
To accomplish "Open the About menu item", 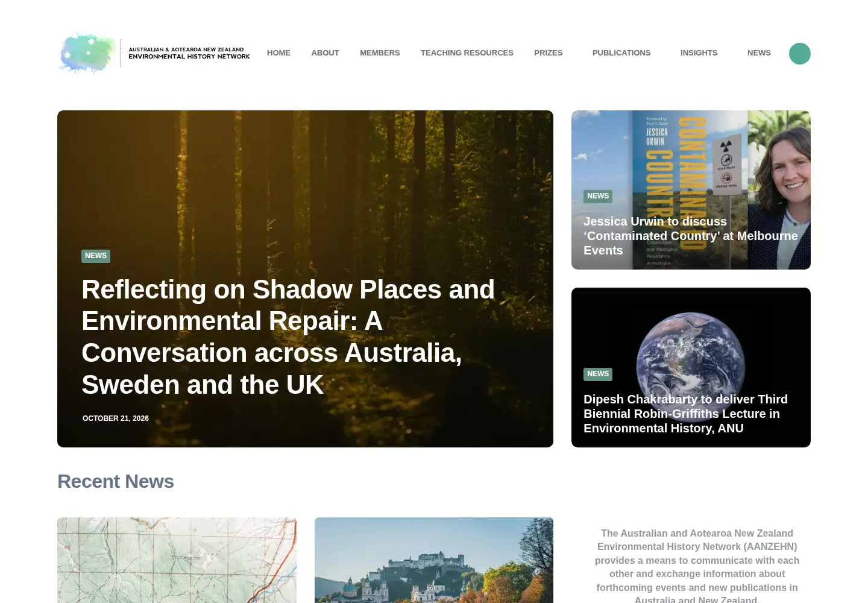I will point(325,53).
